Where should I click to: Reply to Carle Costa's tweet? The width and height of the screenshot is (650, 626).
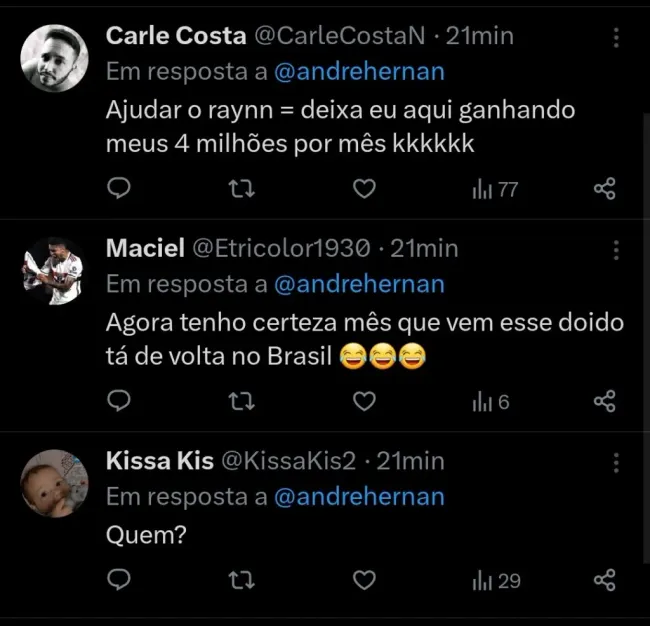[119, 188]
